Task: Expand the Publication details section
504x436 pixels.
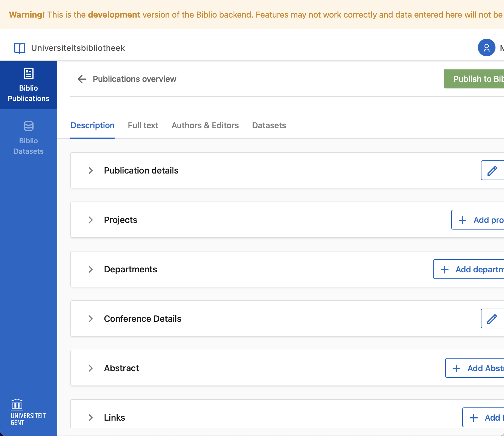Action: (x=91, y=170)
